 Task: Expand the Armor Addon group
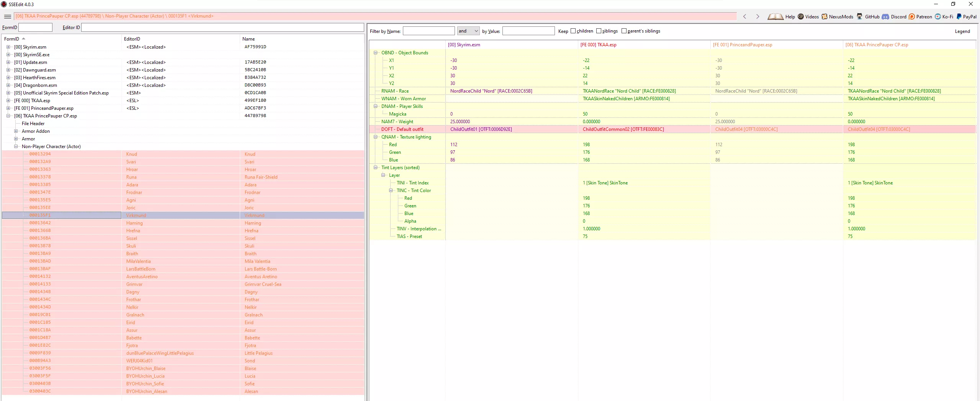16,131
